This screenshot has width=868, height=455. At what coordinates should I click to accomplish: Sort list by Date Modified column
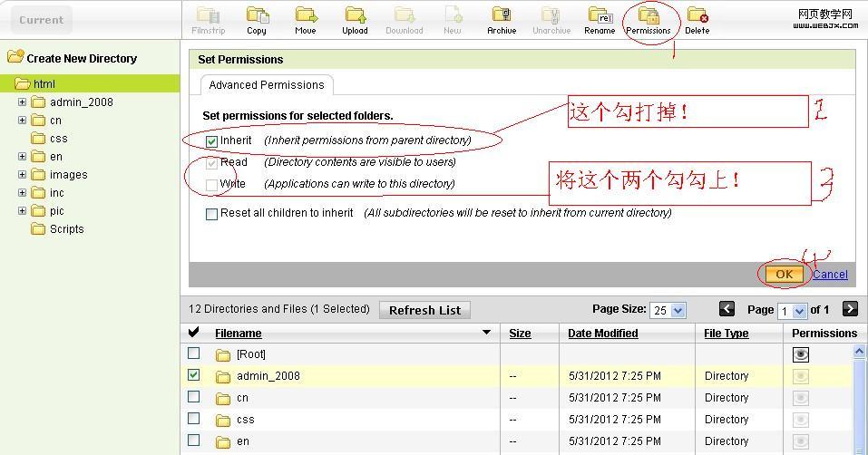pyautogui.click(x=603, y=333)
